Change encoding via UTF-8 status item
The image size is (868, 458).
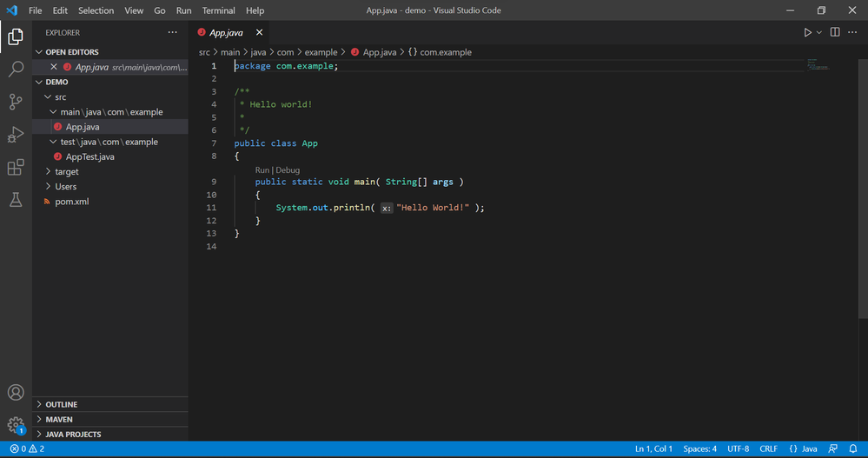738,448
